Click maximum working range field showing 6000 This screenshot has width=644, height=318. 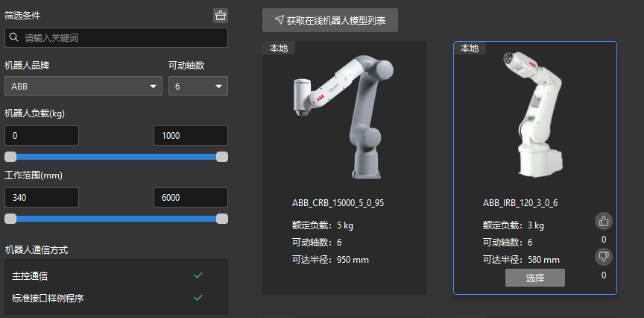(191, 198)
